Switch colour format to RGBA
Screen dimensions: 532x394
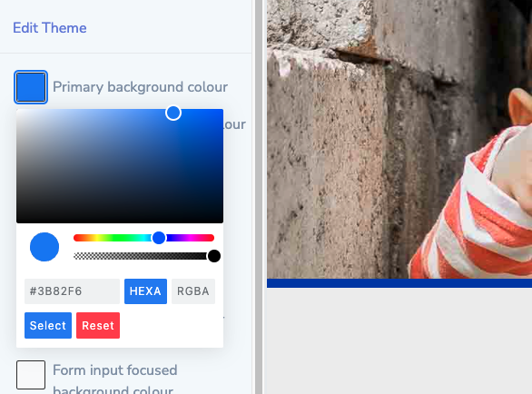[193, 291]
